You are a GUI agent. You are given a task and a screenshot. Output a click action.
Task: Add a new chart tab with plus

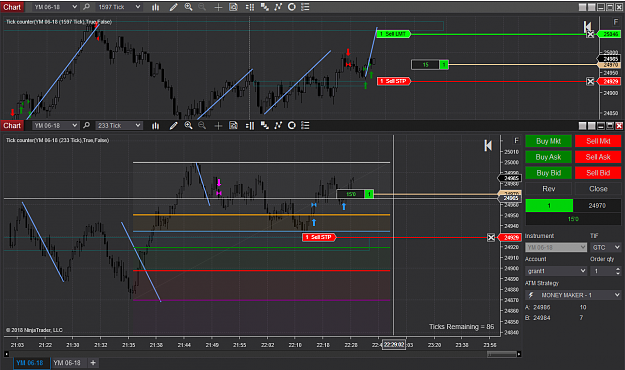93,363
